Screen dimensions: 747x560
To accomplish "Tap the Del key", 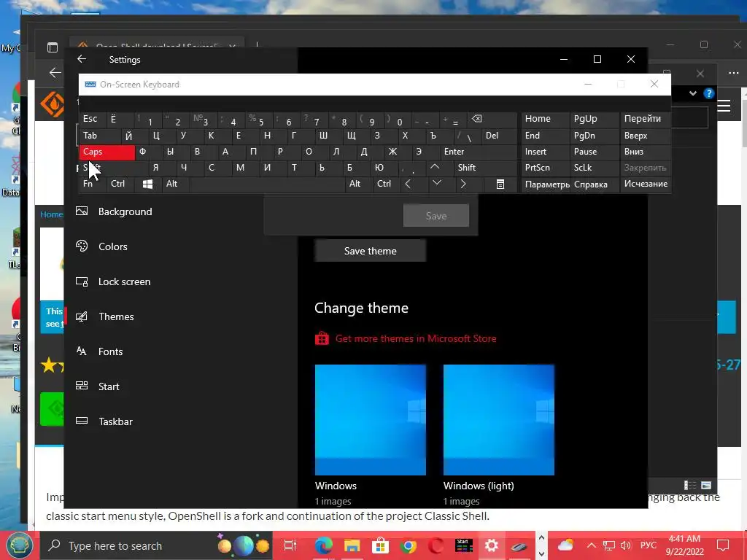I will [499, 136].
